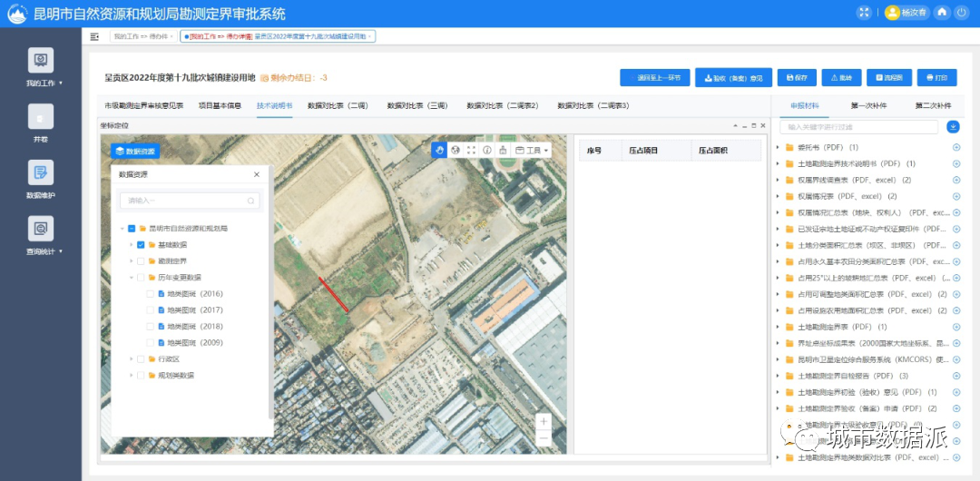Screen dimensions: 980x481
Task: Click add icon for 委托书 (PDF) row
Action: click(x=956, y=148)
